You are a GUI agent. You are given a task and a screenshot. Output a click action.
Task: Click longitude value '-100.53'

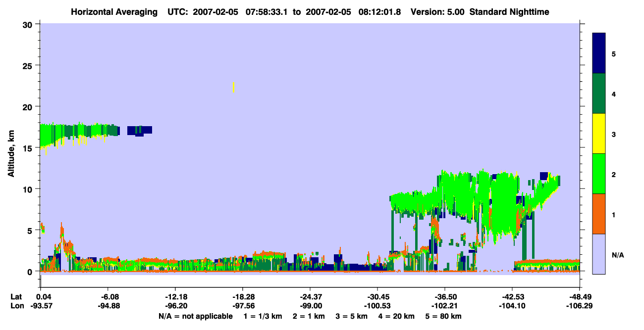(377, 306)
